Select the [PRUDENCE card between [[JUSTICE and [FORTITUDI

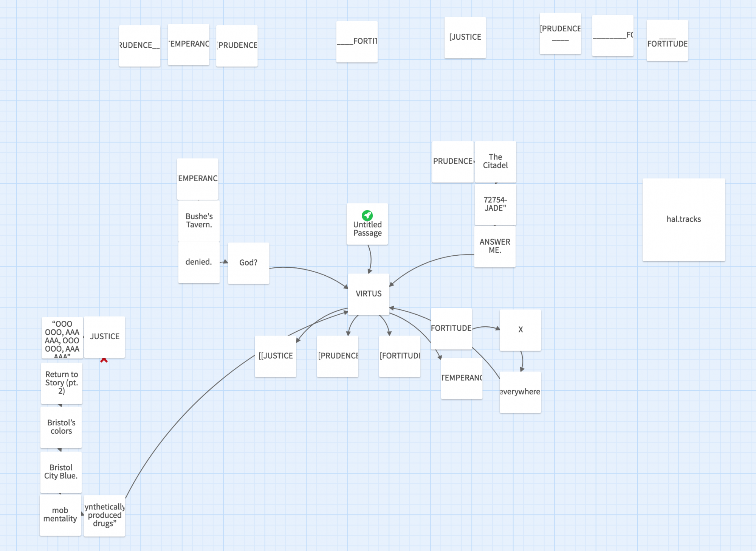click(337, 356)
